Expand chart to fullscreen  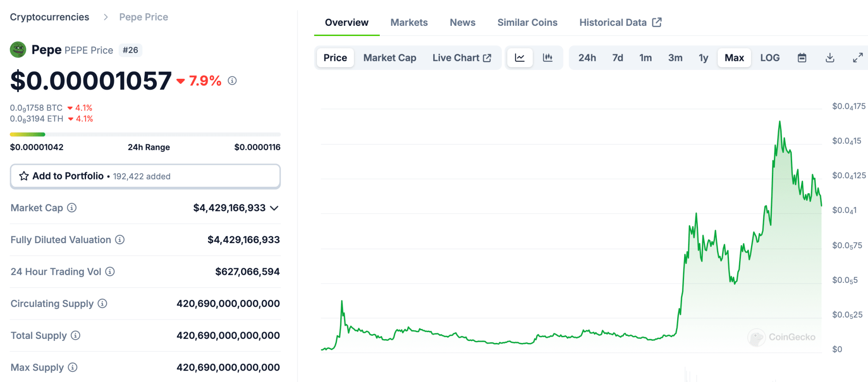point(858,58)
